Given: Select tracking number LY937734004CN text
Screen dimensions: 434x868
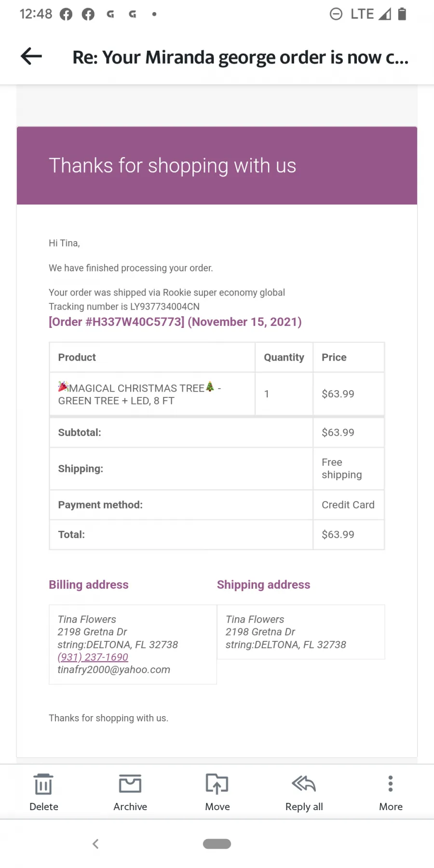Looking at the screenshot, I should click(x=164, y=307).
